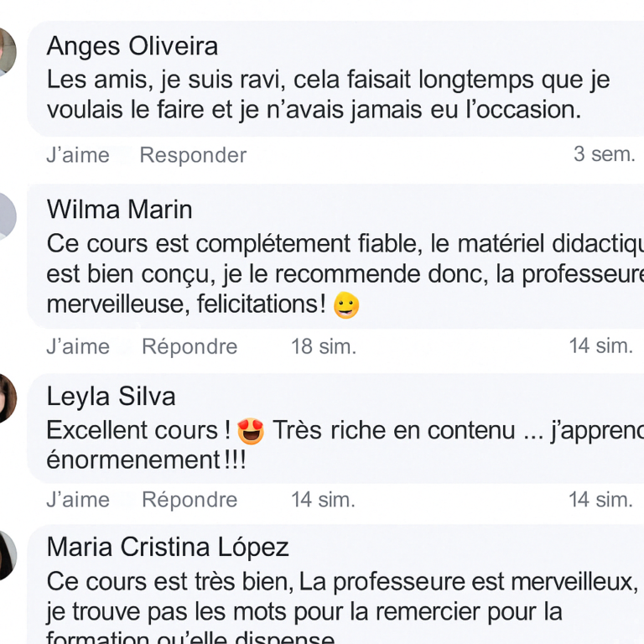The width and height of the screenshot is (644, 644).
Task: Click "14 sim." beside Répondre under Leyla's comment
Action: point(324,500)
